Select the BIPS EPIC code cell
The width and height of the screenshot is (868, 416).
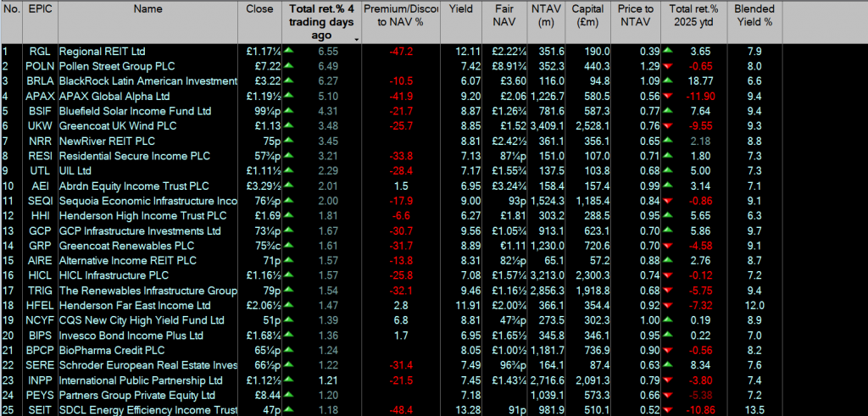click(x=40, y=336)
